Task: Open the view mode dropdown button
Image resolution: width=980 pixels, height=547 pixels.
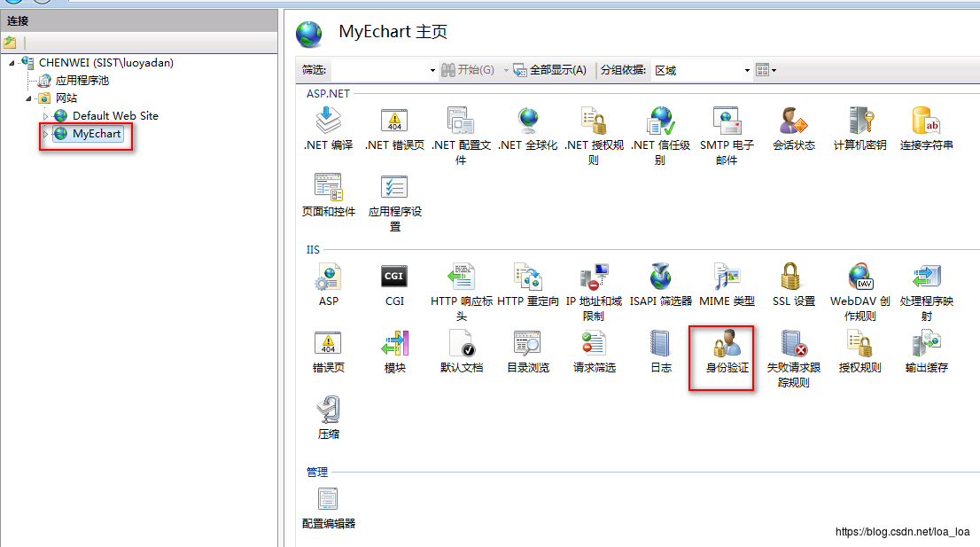Action: (x=766, y=70)
